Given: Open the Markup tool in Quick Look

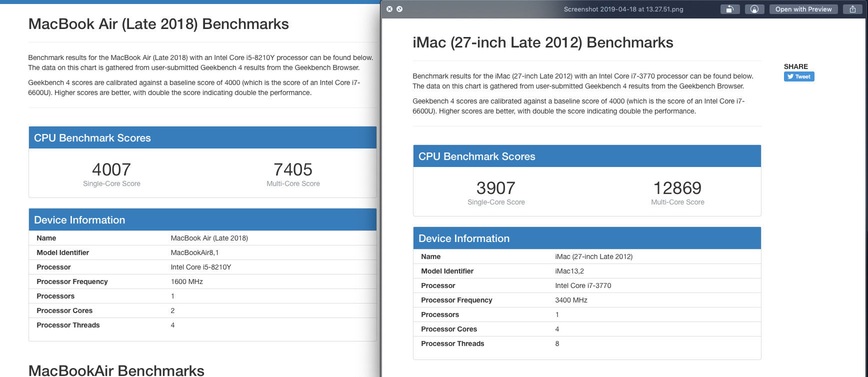Looking at the screenshot, I should click(x=754, y=9).
